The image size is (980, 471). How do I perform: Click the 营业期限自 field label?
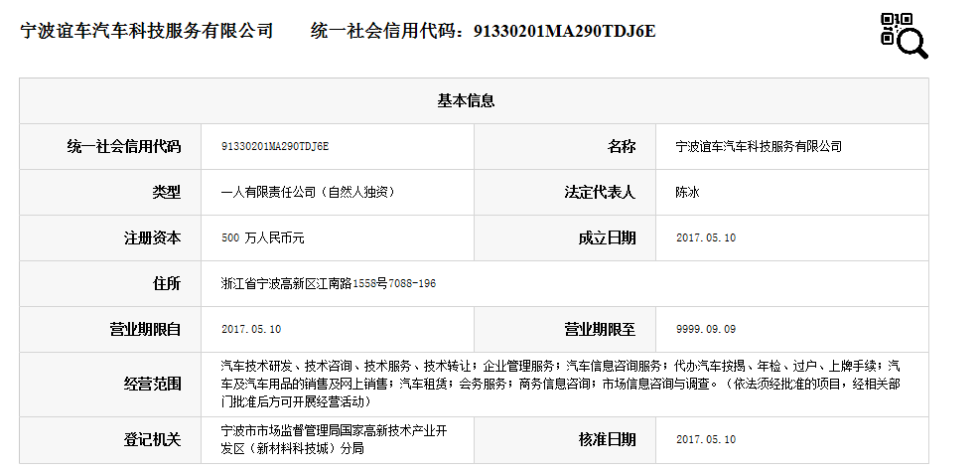(x=145, y=329)
